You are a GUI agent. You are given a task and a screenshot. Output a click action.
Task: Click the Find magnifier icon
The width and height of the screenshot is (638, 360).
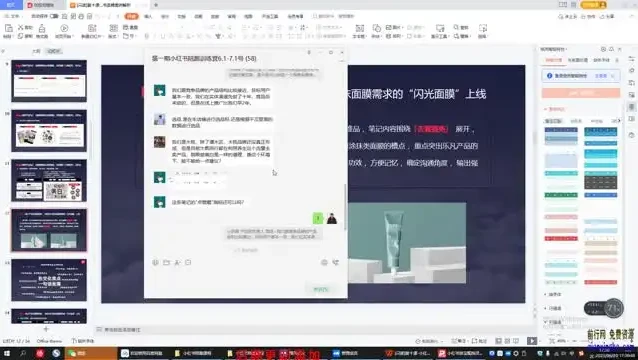click(456, 27)
